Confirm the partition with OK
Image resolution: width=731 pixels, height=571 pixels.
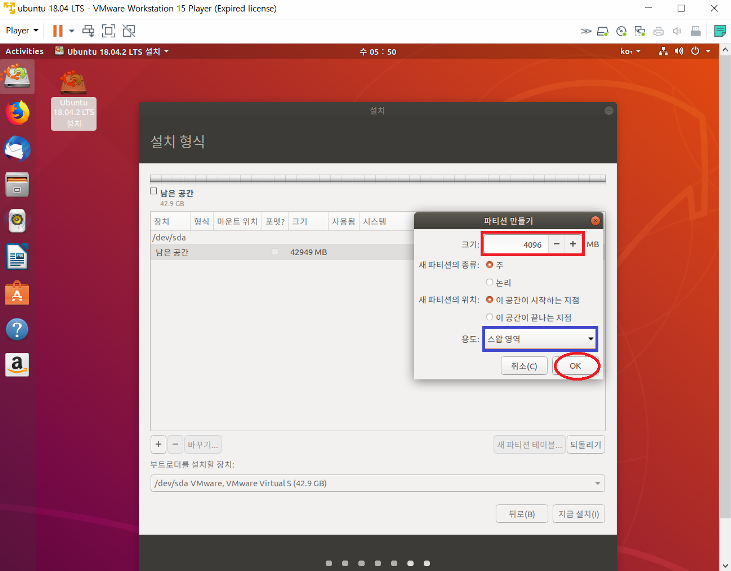pyautogui.click(x=575, y=366)
